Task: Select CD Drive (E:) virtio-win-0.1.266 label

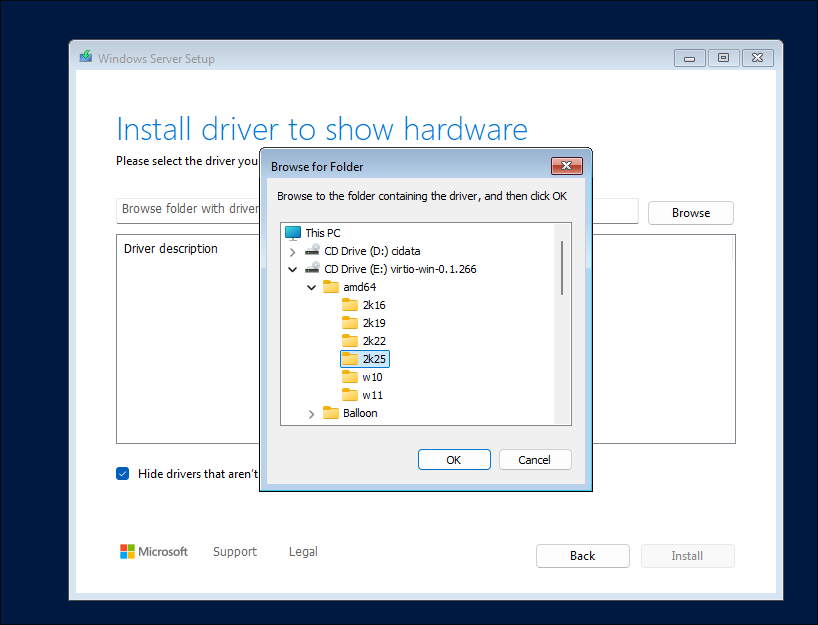Action: pyautogui.click(x=400, y=269)
